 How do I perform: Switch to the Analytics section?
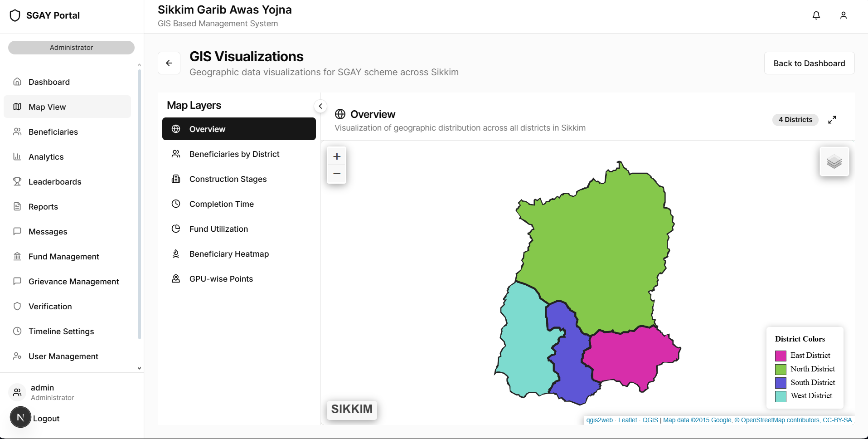pos(46,156)
